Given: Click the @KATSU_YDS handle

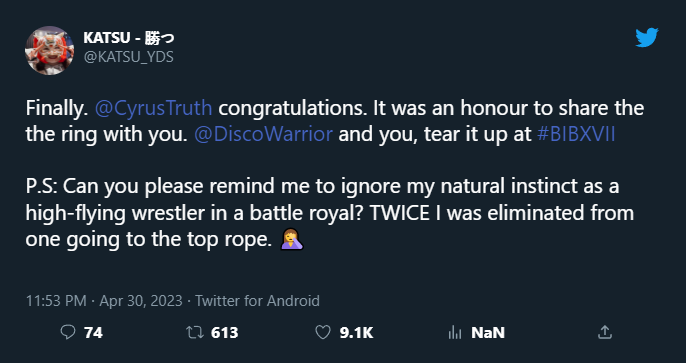Looking at the screenshot, I should [x=129, y=57].
